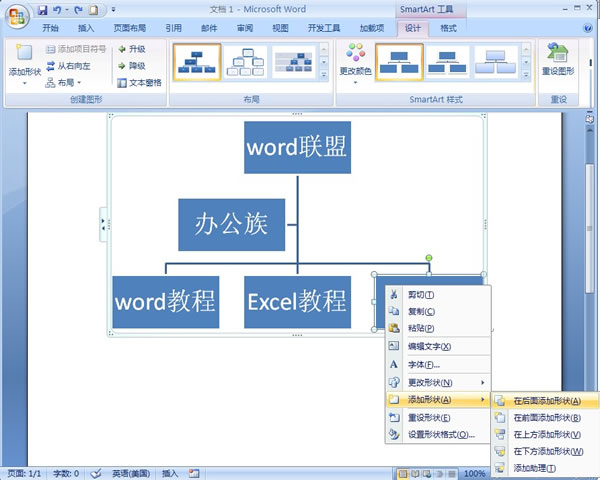
Task: Choose Add Shape Below (在下方添加形状) menu item
Action: point(546,451)
